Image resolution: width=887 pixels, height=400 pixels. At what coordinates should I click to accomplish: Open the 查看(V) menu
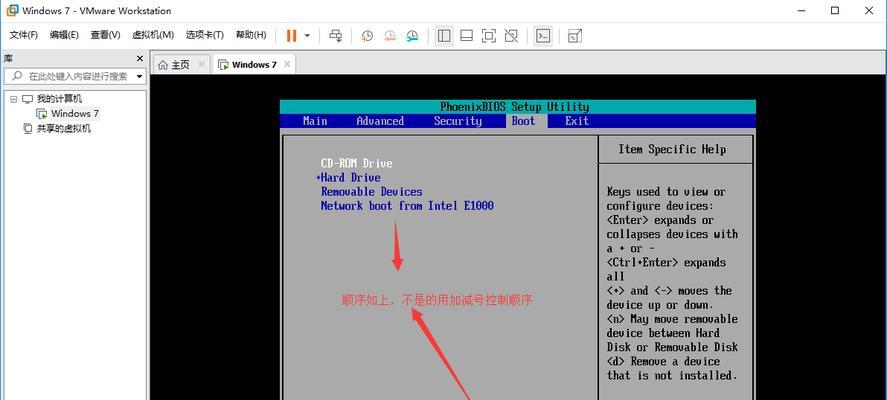pos(105,35)
